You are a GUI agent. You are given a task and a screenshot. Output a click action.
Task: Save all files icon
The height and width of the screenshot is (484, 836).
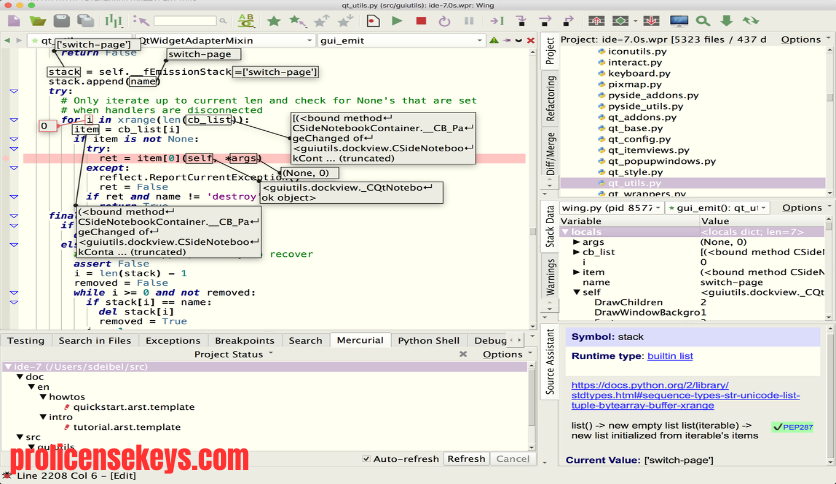(x=85, y=21)
